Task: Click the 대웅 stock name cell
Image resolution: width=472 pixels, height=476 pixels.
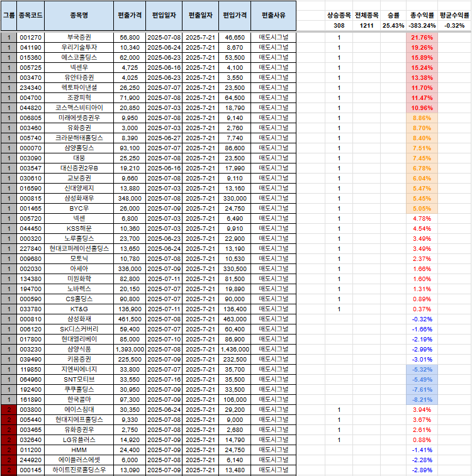Action: pyautogui.click(x=79, y=158)
